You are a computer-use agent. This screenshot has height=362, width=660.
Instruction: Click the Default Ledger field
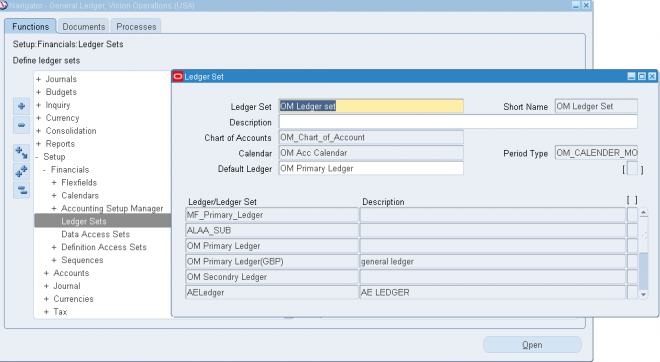point(371,168)
